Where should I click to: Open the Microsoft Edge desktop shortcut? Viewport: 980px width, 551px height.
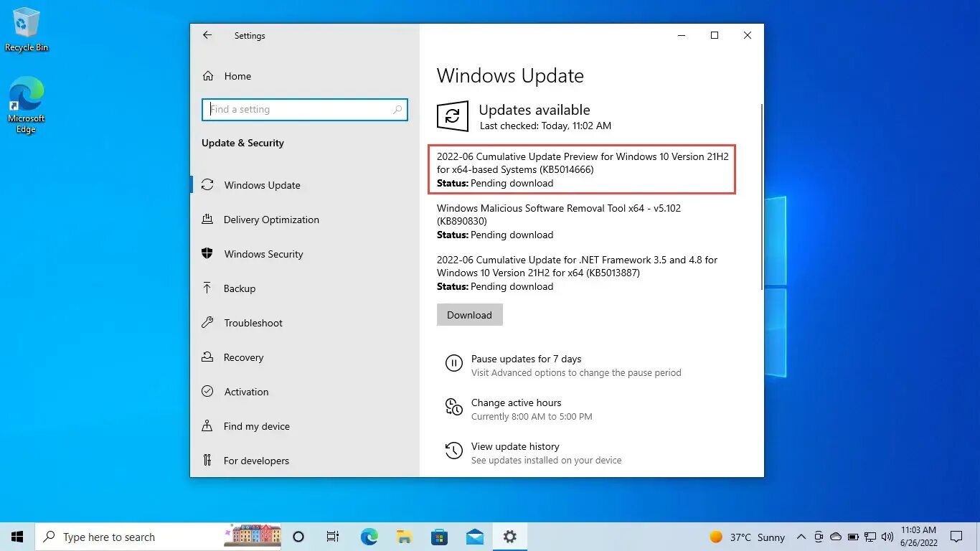[27, 105]
